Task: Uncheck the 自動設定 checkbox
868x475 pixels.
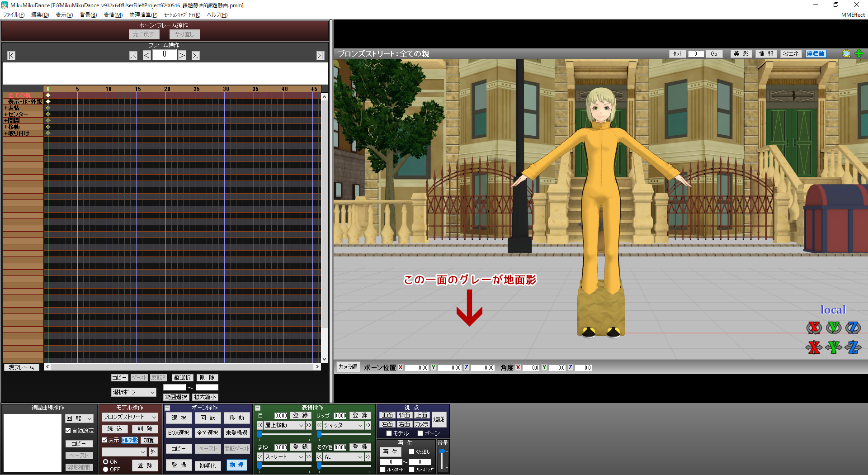Action: point(68,431)
